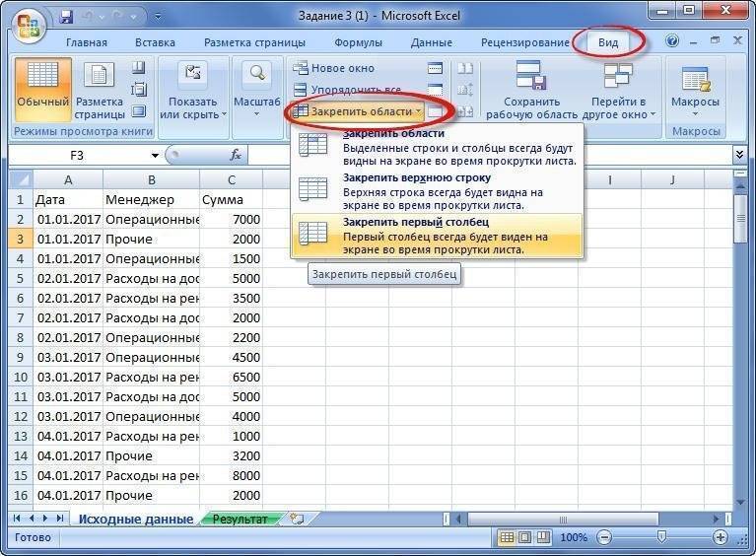This screenshot has height=556, width=756.
Task: Redo action in Quick Access toolbar
Action: click(117, 17)
